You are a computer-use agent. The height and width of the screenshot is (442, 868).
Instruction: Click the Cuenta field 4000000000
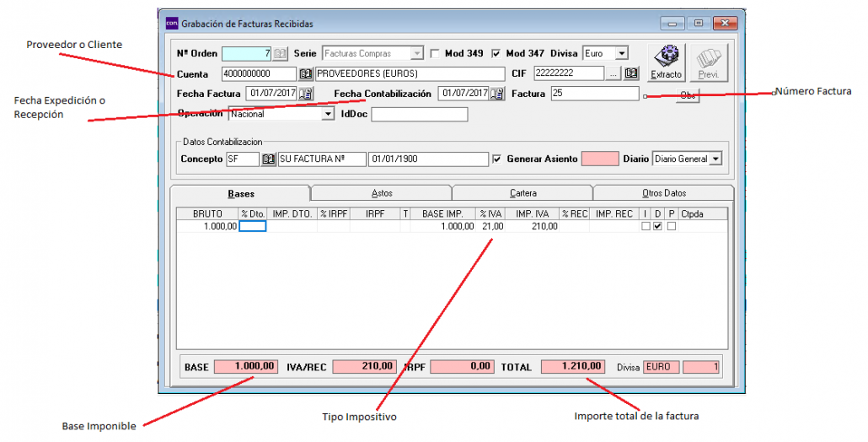click(x=259, y=73)
